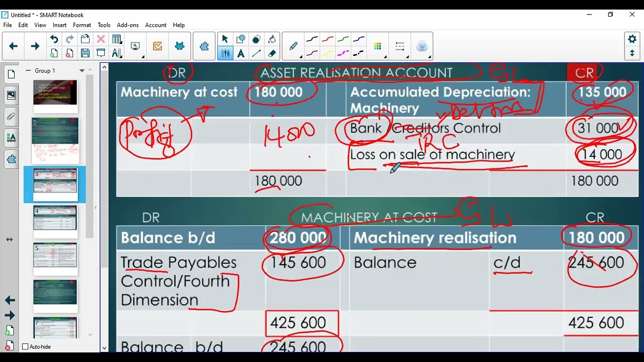This screenshot has width=644, height=362.
Task: Open the Group 1 dropdown arrow
Action: (82, 71)
